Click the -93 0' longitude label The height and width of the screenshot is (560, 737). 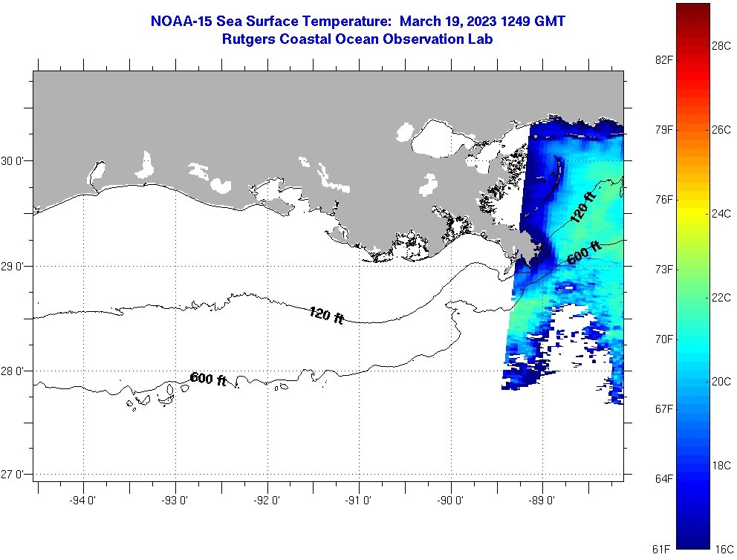click(175, 501)
